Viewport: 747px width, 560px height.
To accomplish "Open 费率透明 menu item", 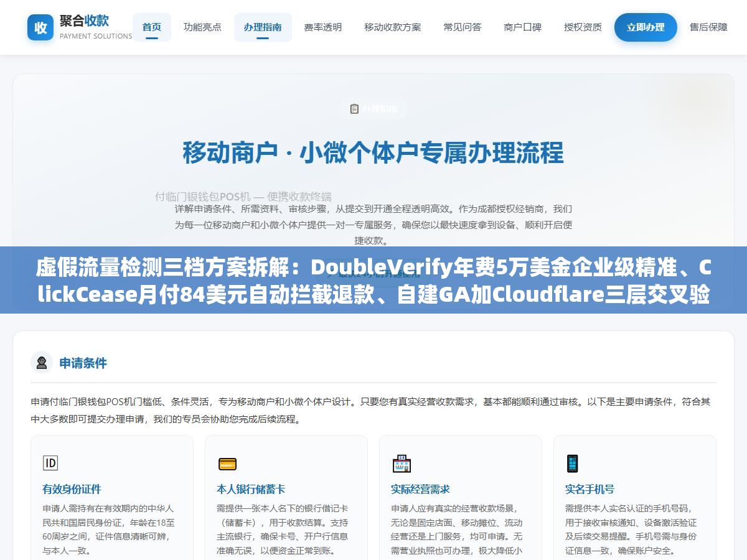I will (x=322, y=27).
